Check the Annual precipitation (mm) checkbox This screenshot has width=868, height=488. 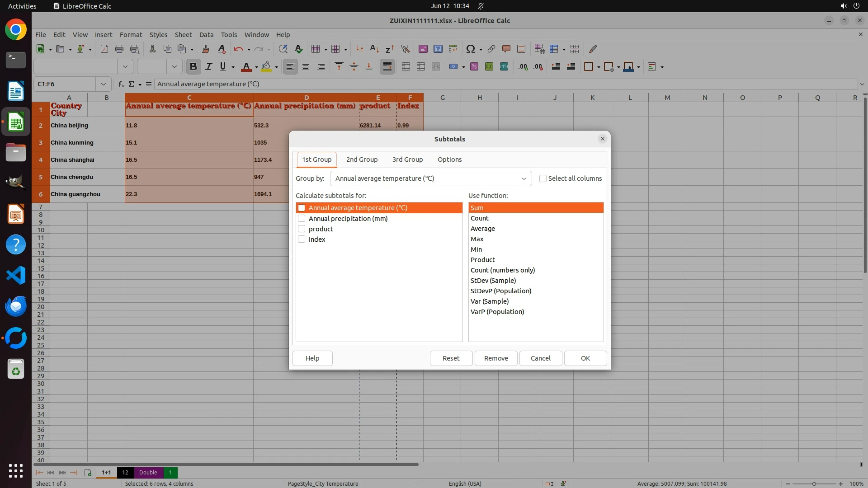pyautogui.click(x=302, y=219)
